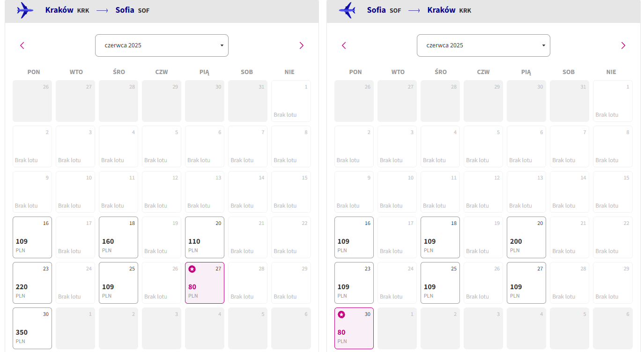Pick 23 June outbound flight at 220 PLN
The width and height of the screenshot is (644, 352).
click(x=32, y=283)
